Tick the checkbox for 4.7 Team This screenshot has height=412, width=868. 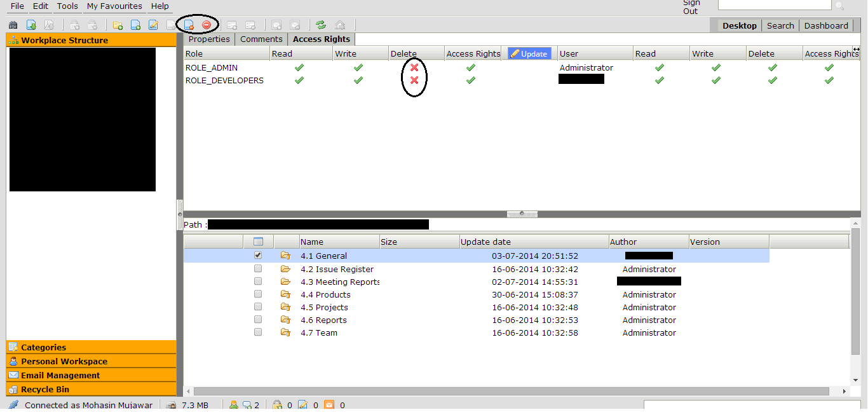[258, 333]
